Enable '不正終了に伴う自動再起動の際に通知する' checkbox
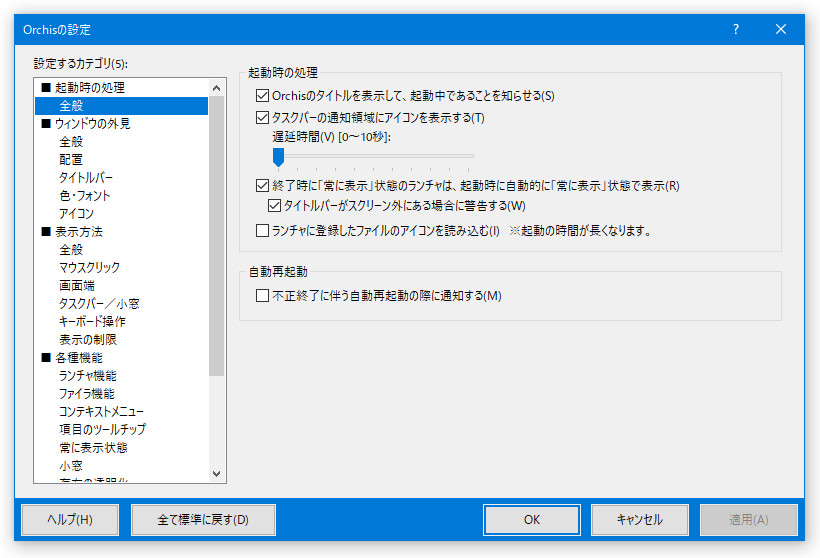 [263, 296]
